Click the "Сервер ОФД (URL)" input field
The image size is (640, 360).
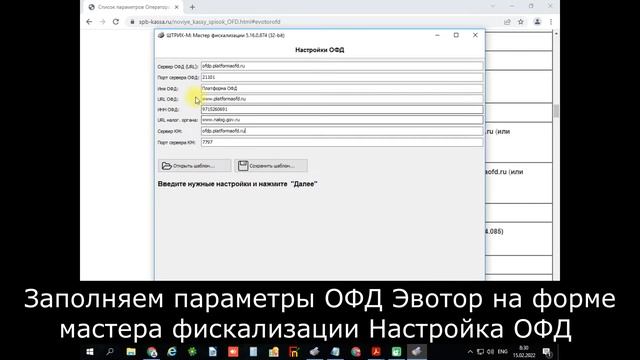click(342, 66)
